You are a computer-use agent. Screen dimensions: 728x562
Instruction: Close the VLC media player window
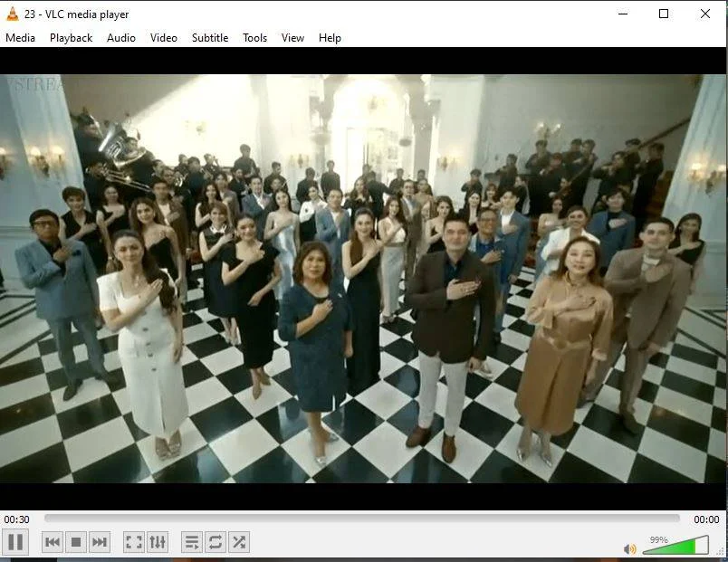(x=704, y=14)
